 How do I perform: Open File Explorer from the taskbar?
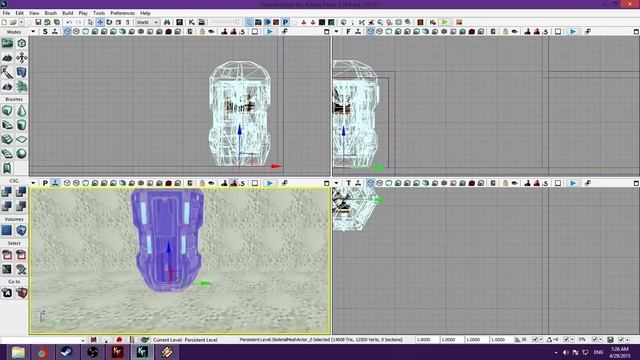18,352
